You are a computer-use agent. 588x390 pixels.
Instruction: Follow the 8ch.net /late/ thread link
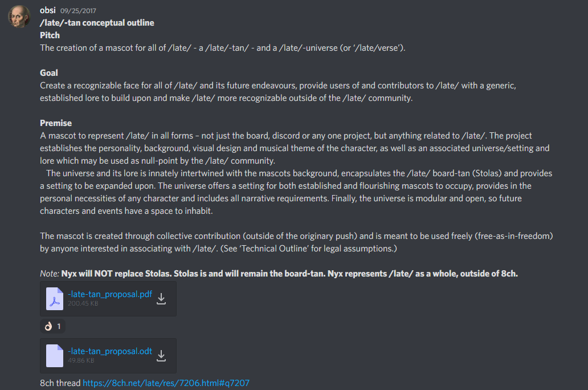(166, 383)
